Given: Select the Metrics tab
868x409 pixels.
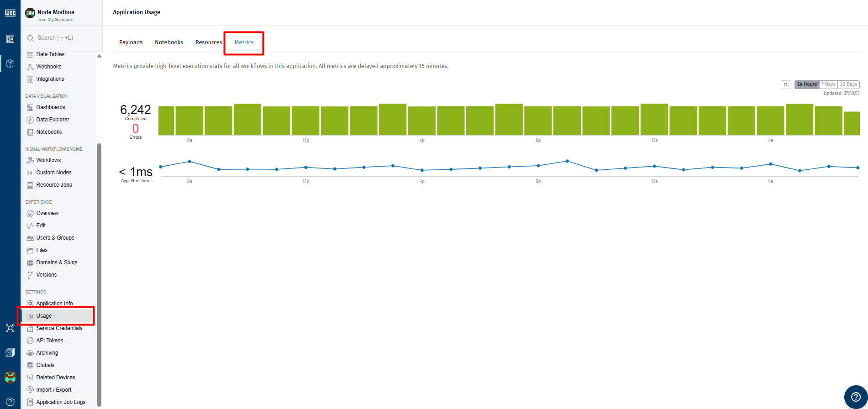Looking at the screenshot, I should pos(244,42).
